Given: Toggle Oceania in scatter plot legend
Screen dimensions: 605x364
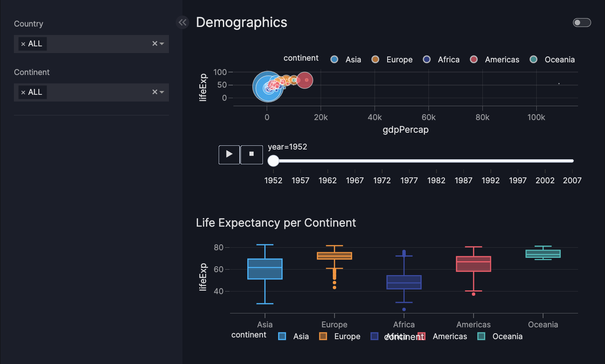Looking at the screenshot, I should (552, 59).
